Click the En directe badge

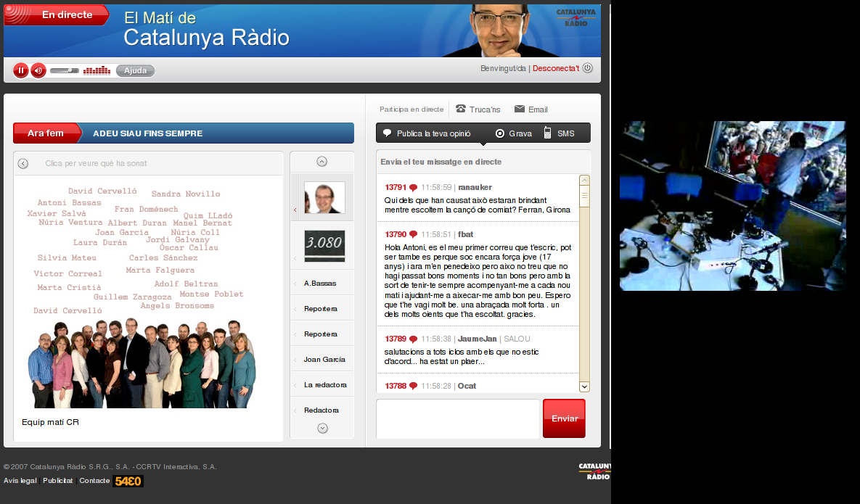click(x=57, y=15)
